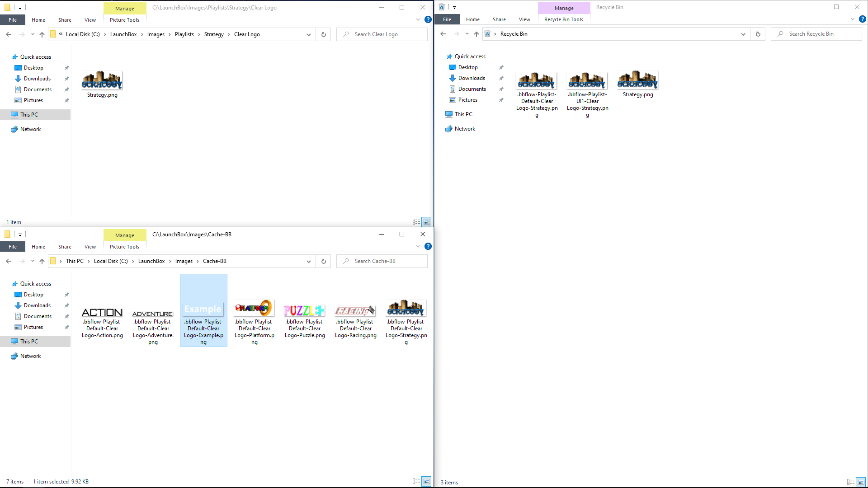Open Strategy.png thumbnail in Clear Logo window
Screen dimensions: 868x488
tap(102, 80)
